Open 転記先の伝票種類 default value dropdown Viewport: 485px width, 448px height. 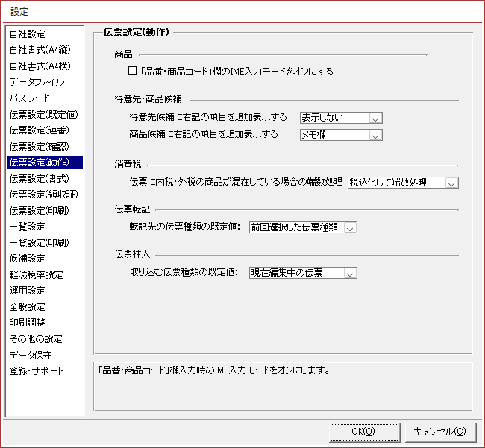click(351, 227)
